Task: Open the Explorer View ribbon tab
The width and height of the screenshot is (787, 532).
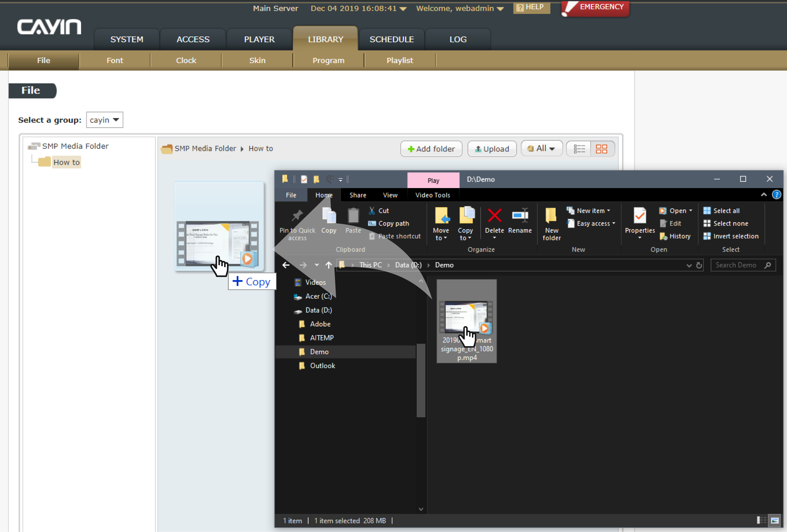Action: [x=390, y=195]
